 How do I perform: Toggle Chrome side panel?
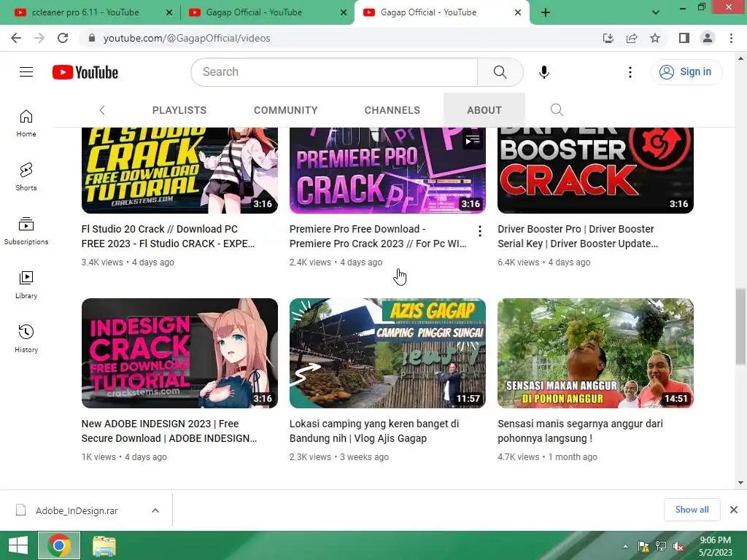tap(684, 38)
